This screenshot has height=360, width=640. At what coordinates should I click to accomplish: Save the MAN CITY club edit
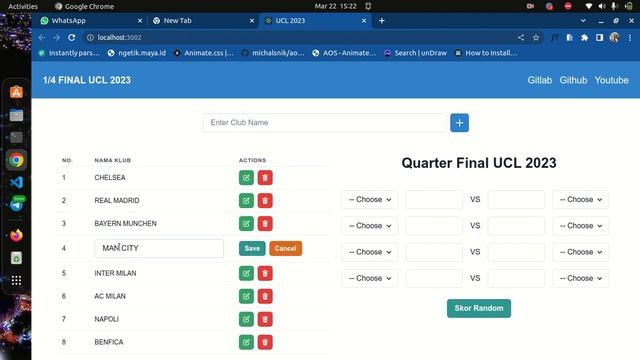(252, 248)
